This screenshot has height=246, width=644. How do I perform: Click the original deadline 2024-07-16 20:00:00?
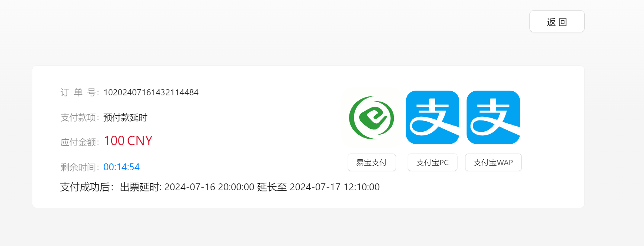click(x=209, y=187)
